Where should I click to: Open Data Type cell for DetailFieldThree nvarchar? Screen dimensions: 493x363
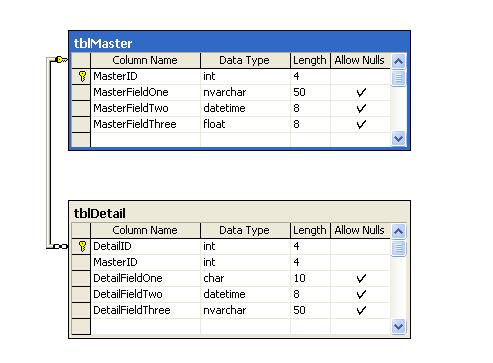tap(245, 310)
